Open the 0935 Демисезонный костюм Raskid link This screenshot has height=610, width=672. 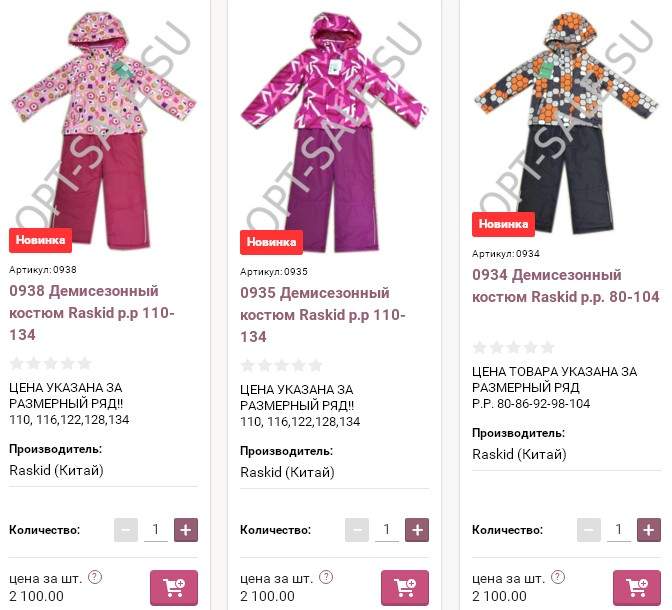(323, 315)
